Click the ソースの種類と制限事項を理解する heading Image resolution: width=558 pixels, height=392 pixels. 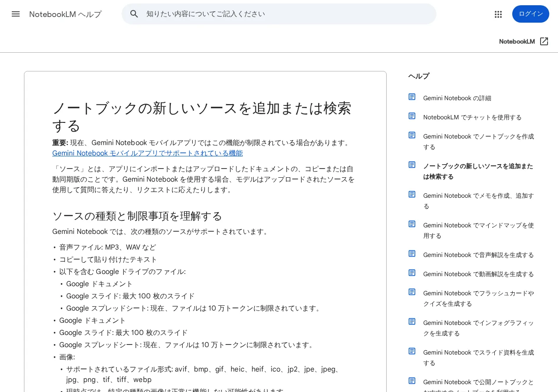point(137,216)
